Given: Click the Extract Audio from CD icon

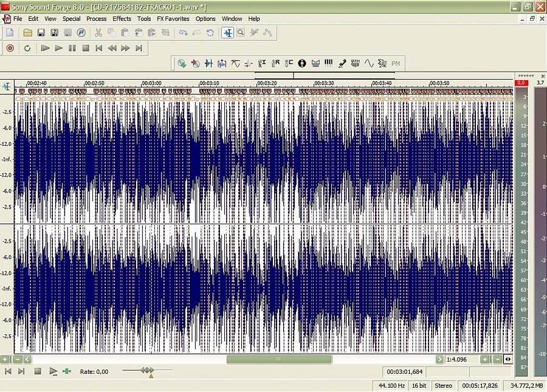Looking at the screenshot, I should click(182, 63).
